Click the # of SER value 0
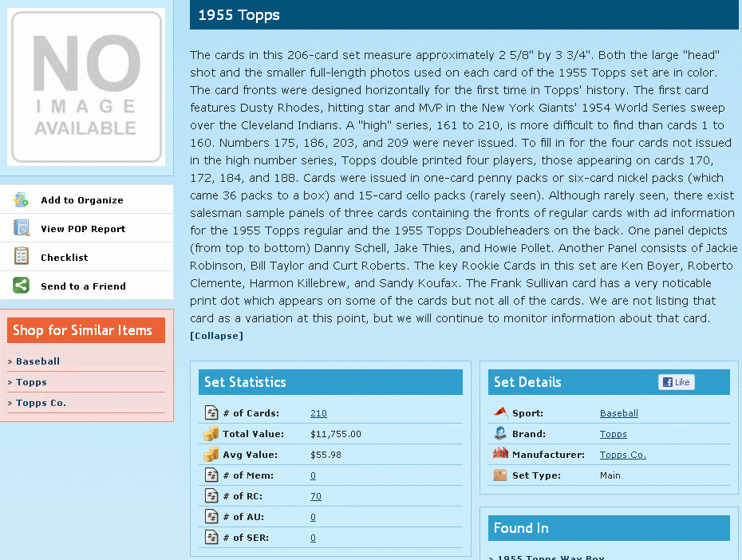Viewport: 742px width, 560px height. point(313,538)
